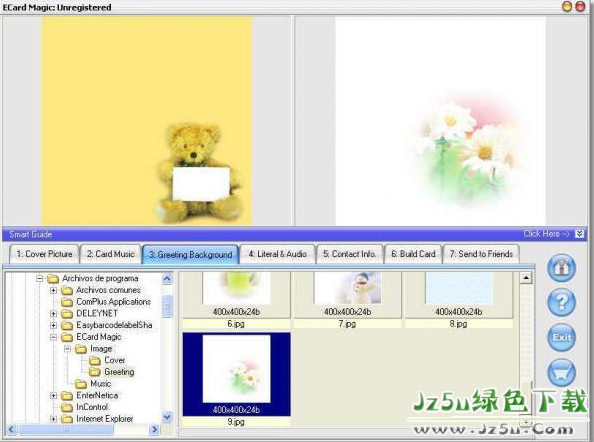Click the Click Here link in Smart Guide
The height and width of the screenshot is (442, 594).
tap(546, 234)
